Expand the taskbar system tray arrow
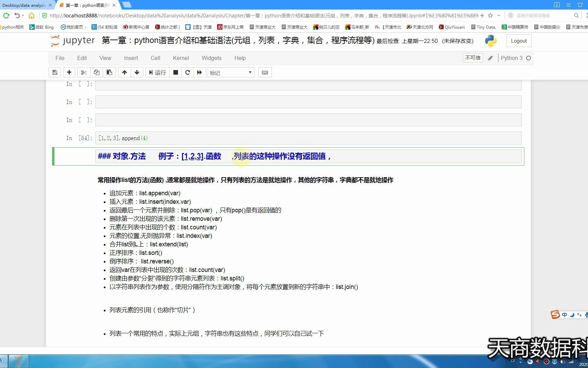The height and width of the screenshot is (368, 588). [520, 362]
